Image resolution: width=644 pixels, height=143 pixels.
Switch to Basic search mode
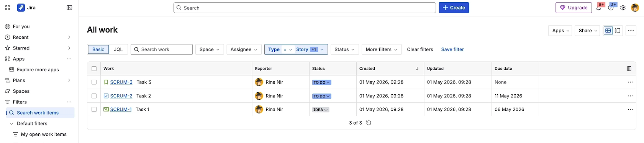coord(98,49)
